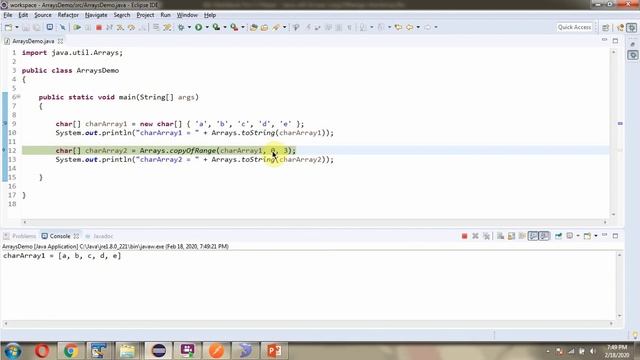Click the Run External Tools icon
This screenshot has width=640, height=360.
234,27
